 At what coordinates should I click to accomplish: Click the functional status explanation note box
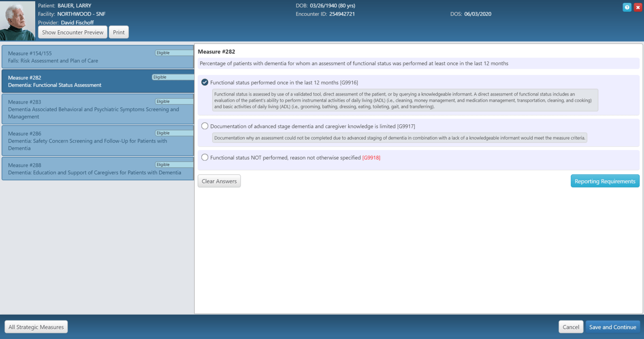(405, 100)
